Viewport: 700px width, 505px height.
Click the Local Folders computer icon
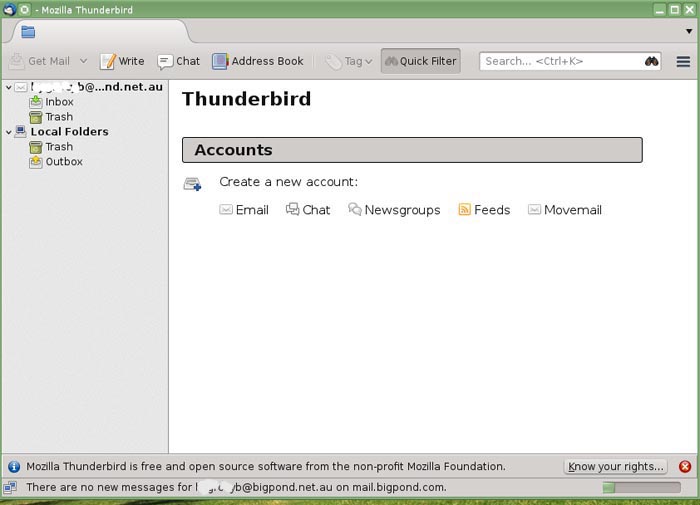20,131
